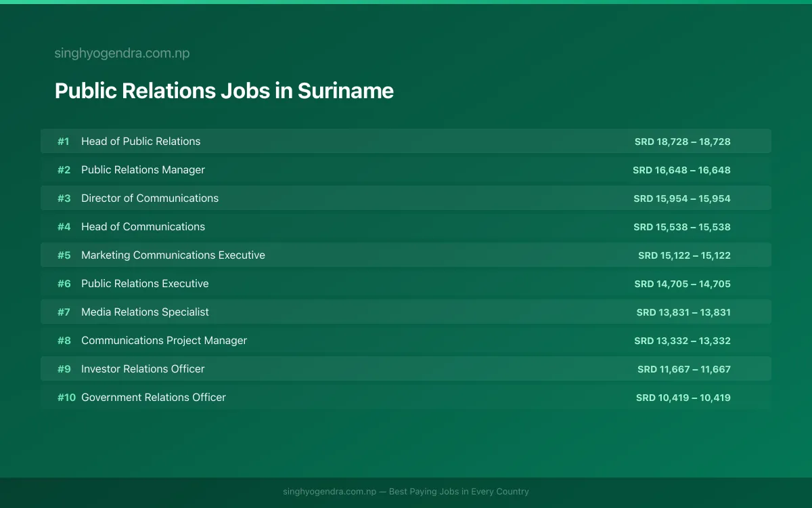Screen dimensions: 812x508
Task: Select the 'Director of Communications' job title
Action: click(150, 198)
